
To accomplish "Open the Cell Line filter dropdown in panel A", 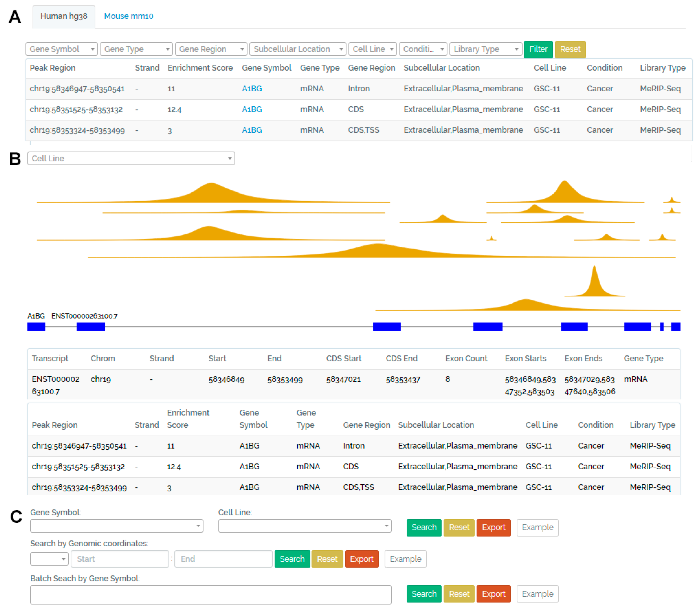I will coord(373,49).
